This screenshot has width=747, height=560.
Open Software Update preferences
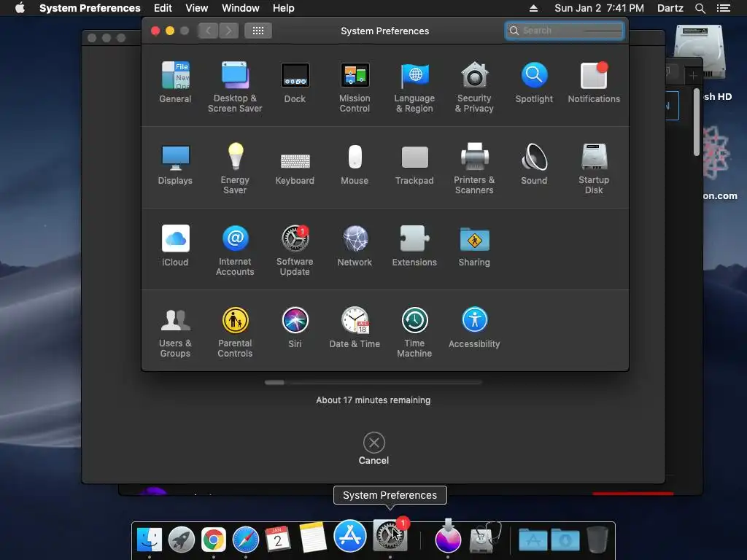295,250
